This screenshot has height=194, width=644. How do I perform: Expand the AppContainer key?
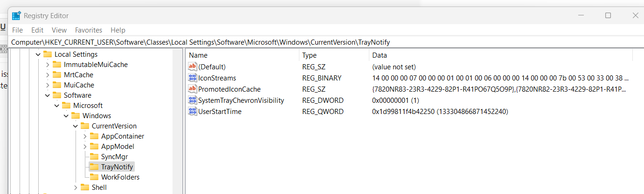[x=85, y=136]
